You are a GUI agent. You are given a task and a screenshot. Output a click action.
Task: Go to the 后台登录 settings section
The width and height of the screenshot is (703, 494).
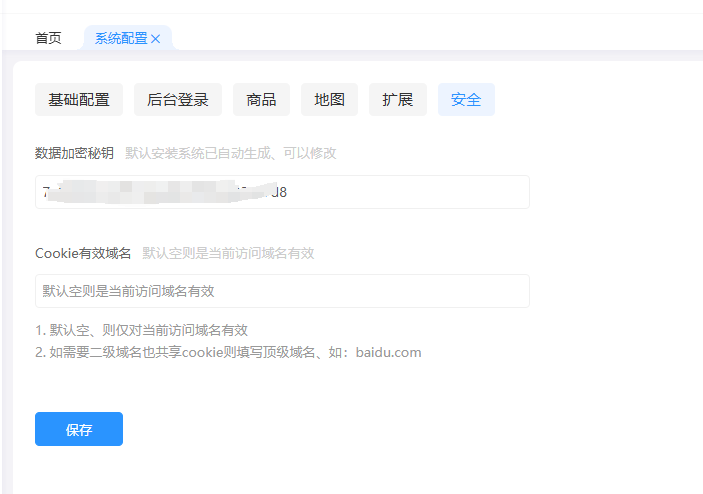click(177, 100)
